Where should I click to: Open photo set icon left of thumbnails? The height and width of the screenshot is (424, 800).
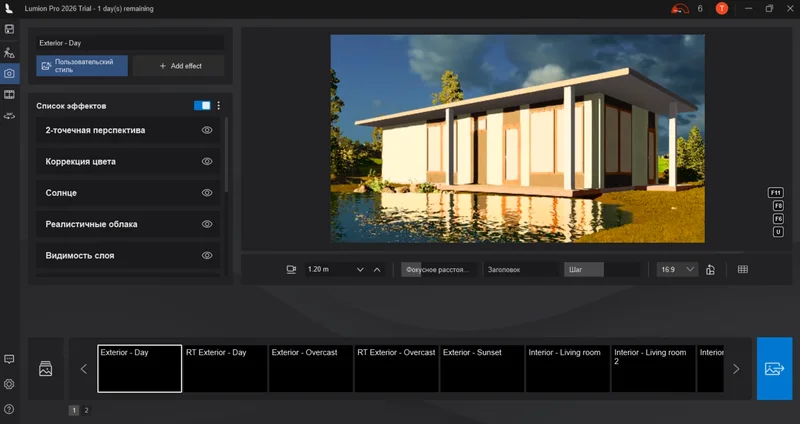[45, 368]
